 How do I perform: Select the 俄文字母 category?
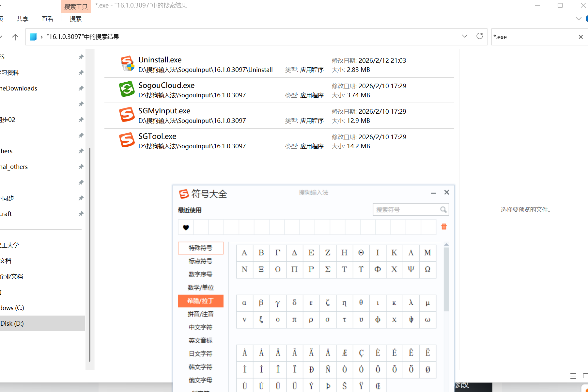point(201,380)
